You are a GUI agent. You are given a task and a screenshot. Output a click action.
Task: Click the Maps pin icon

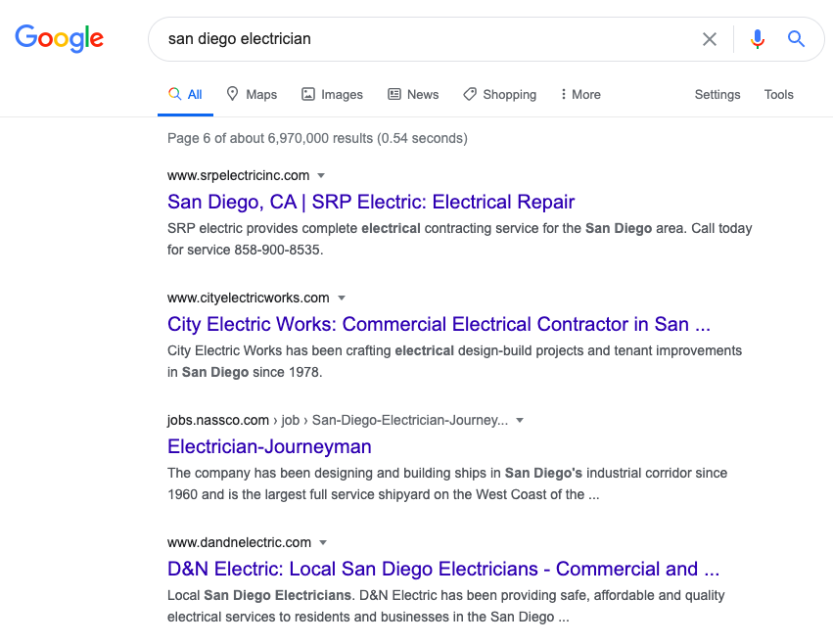pyautogui.click(x=232, y=94)
